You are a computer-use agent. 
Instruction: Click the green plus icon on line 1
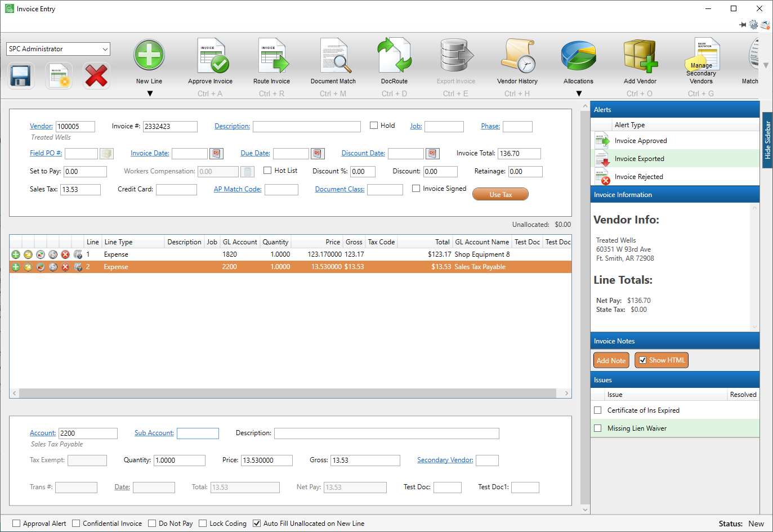[16, 254]
